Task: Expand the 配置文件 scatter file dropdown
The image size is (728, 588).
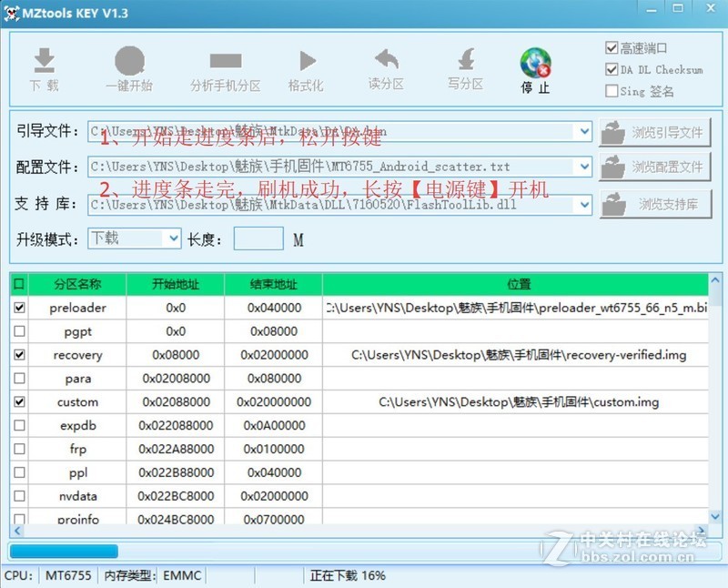Action: pos(585,167)
